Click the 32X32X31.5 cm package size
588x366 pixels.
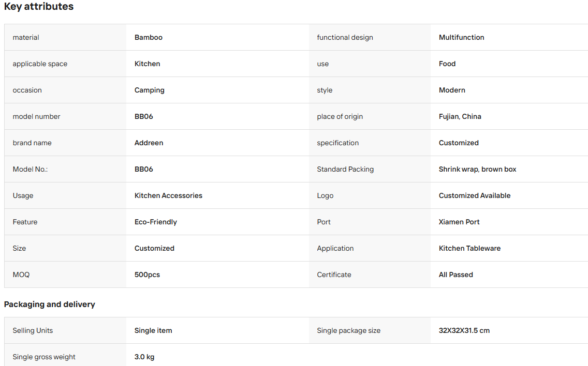pyautogui.click(x=464, y=330)
